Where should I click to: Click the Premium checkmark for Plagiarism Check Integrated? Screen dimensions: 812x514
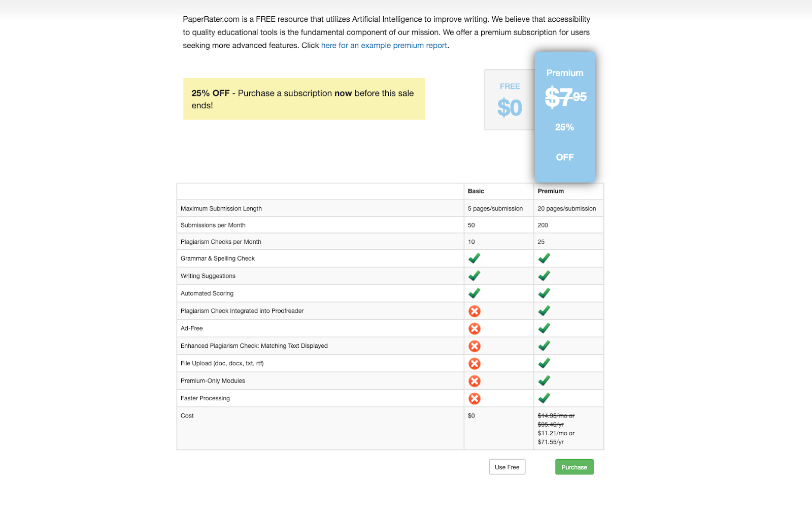coord(544,311)
